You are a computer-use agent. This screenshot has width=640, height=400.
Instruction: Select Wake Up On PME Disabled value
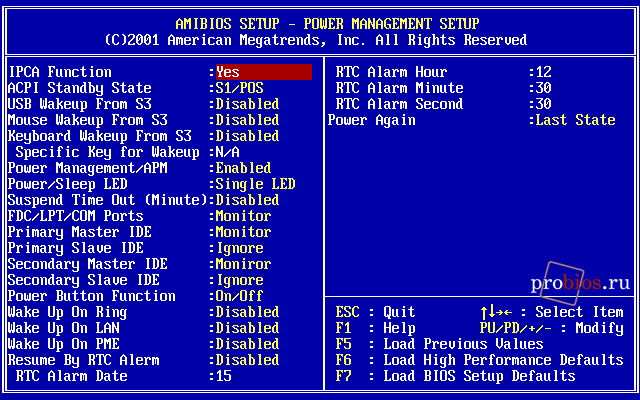247,344
